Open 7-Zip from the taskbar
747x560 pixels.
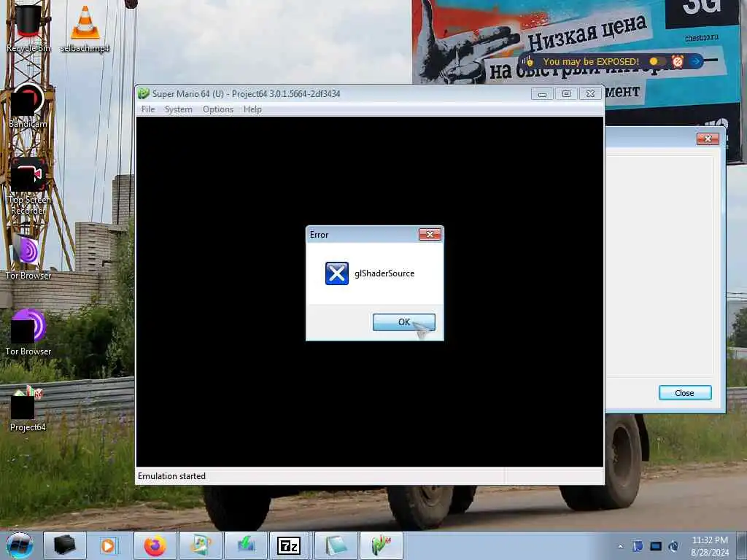tap(289, 545)
